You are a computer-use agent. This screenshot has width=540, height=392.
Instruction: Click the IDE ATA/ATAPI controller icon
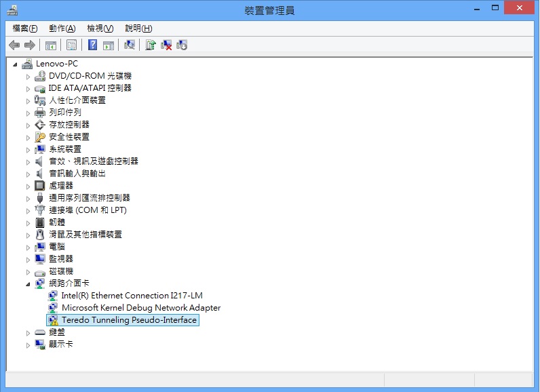40,88
